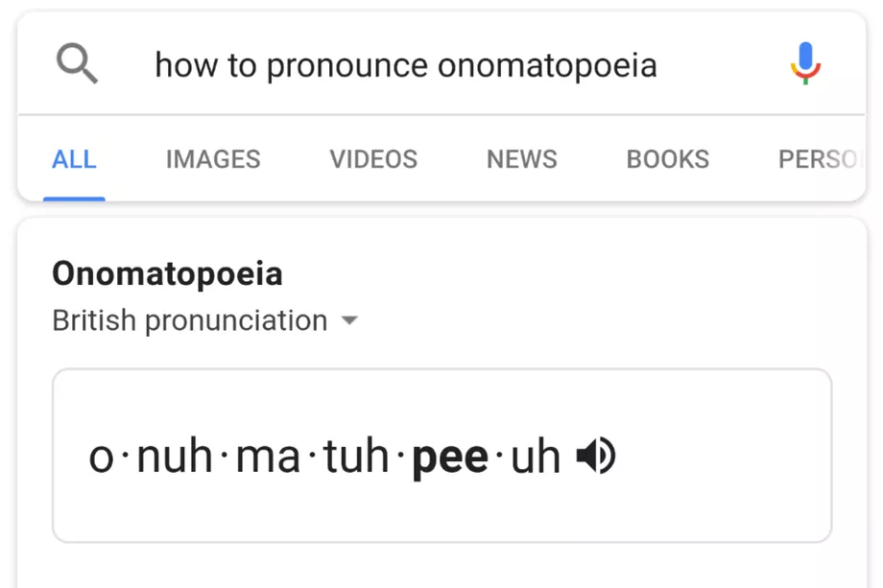Click the first 'o' syllable
Viewport: 883px width, 588px height.
pos(101,458)
